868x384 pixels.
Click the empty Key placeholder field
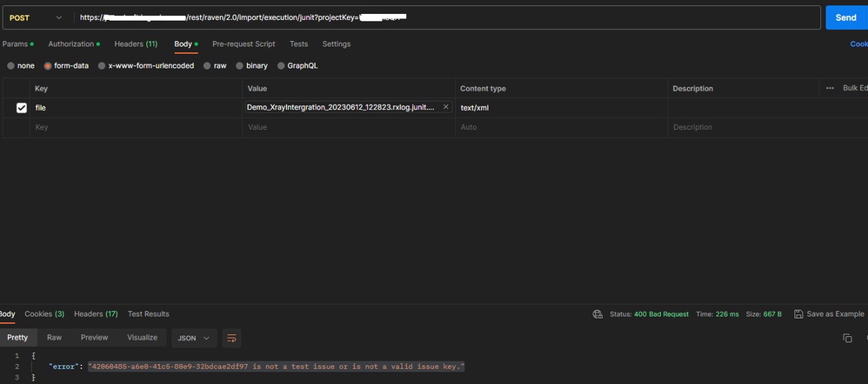coord(136,127)
